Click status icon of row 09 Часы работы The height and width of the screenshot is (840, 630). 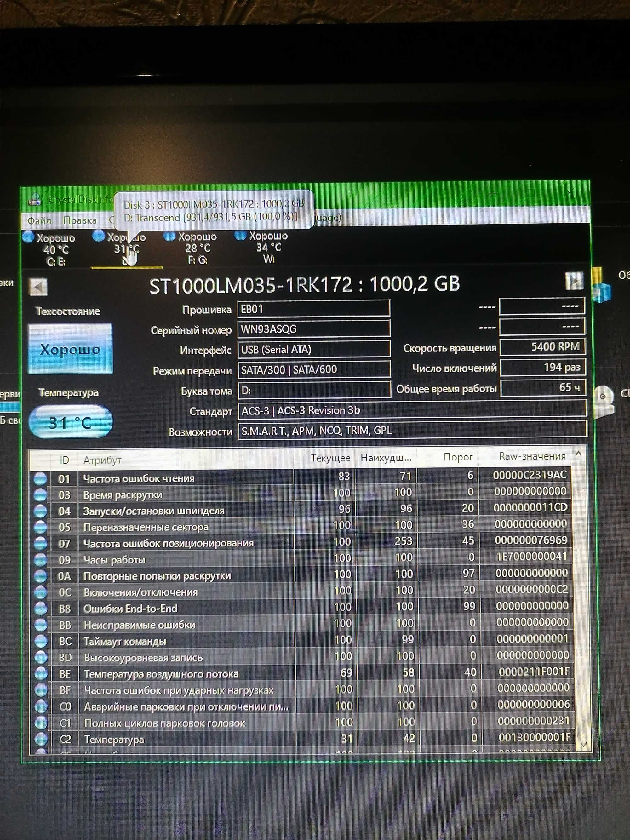40,560
